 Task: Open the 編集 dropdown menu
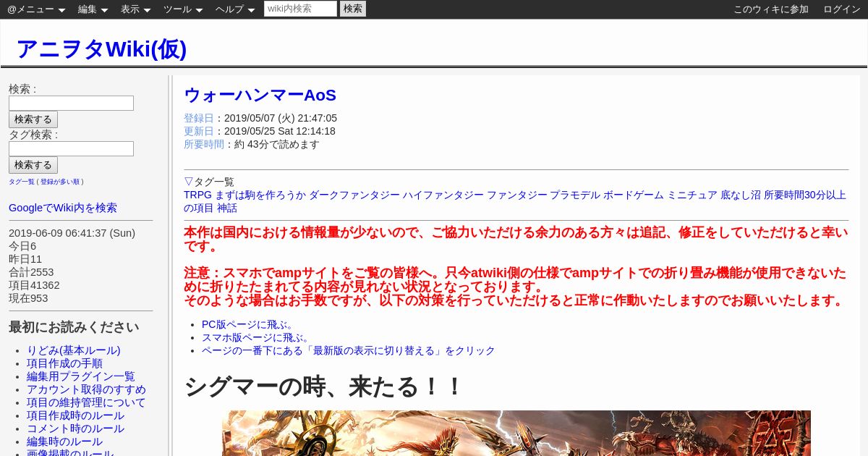(x=93, y=9)
